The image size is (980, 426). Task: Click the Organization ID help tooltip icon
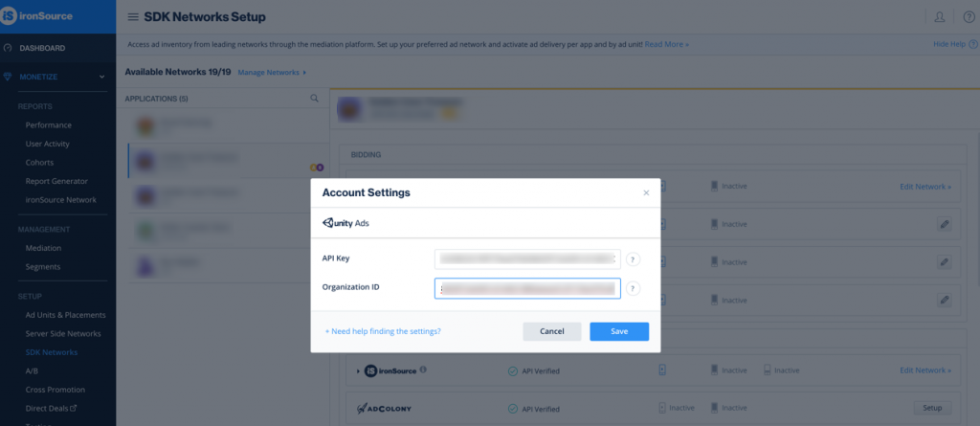[634, 288]
